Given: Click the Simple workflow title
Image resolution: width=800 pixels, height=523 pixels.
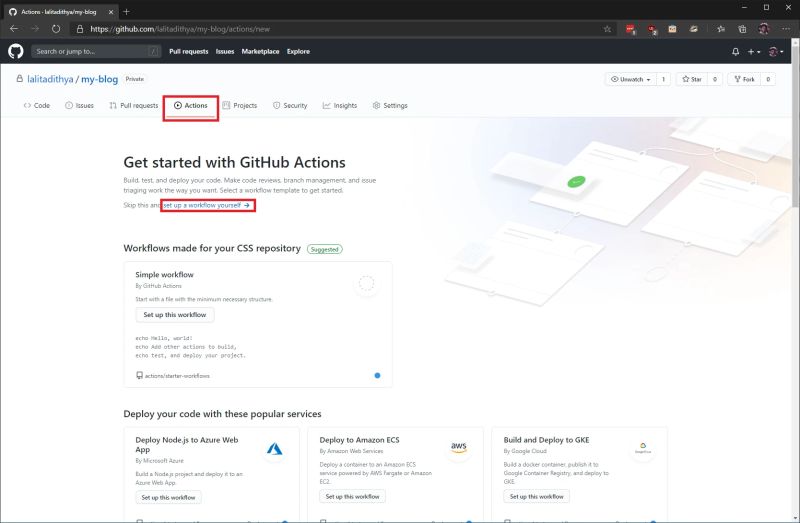Looking at the screenshot, I should click(164, 275).
